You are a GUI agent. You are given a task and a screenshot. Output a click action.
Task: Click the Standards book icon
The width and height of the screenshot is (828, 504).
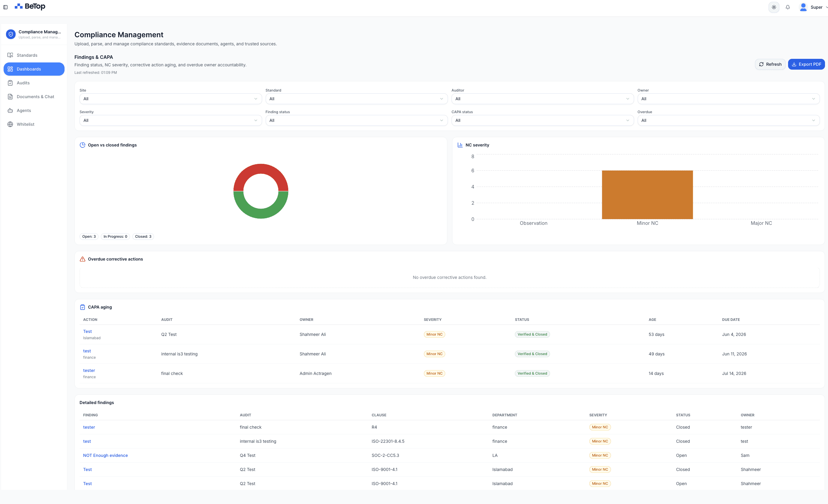(x=10, y=55)
